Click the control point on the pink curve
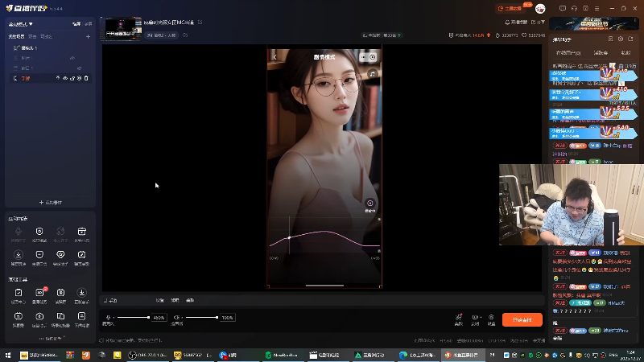Image resolution: width=644 pixels, height=362 pixels. (290, 237)
